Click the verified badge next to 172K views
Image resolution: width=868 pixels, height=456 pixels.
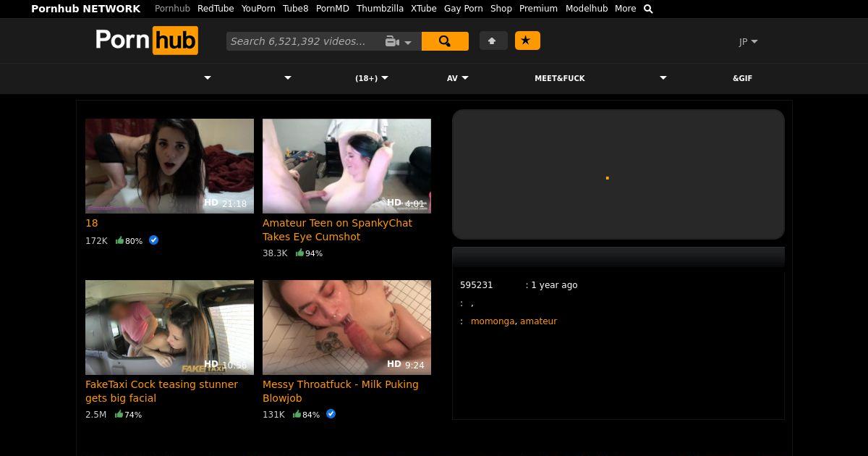click(x=153, y=240)
